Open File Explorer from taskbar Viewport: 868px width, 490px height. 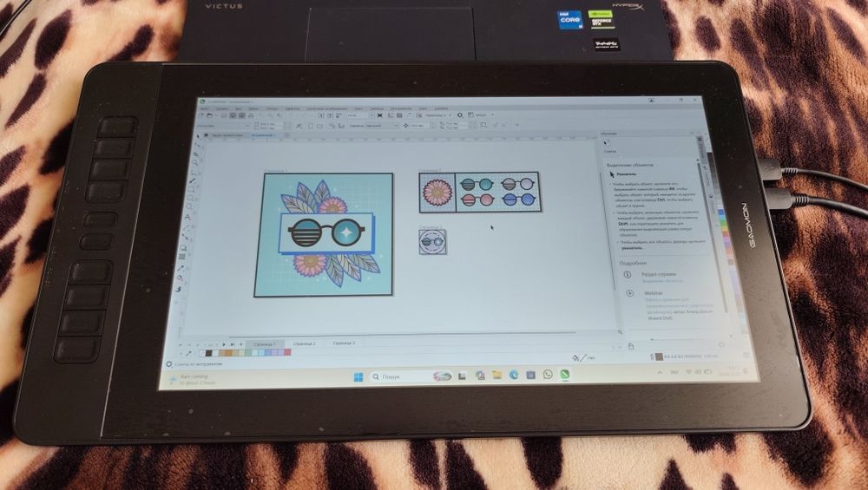[496, 375]
